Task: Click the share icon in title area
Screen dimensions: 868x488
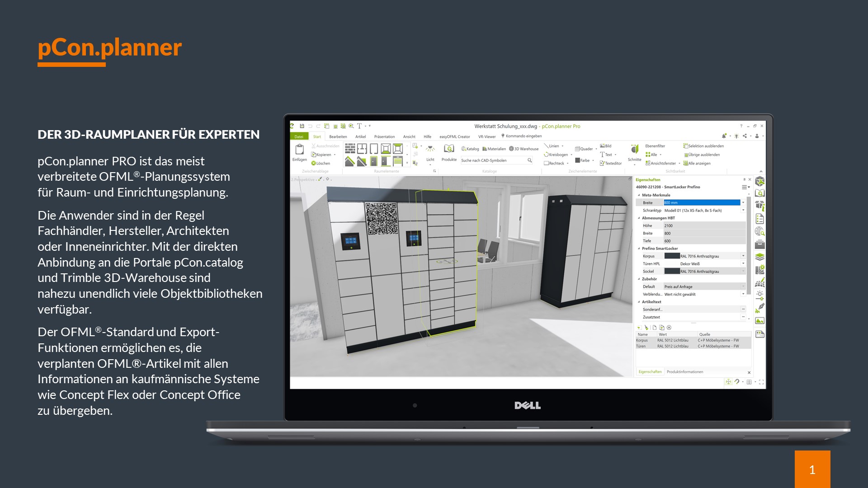Action: (745, 136)
